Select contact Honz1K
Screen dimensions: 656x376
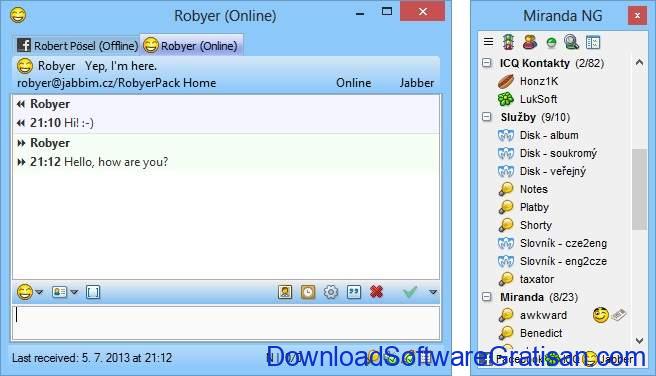pos(539,81)
